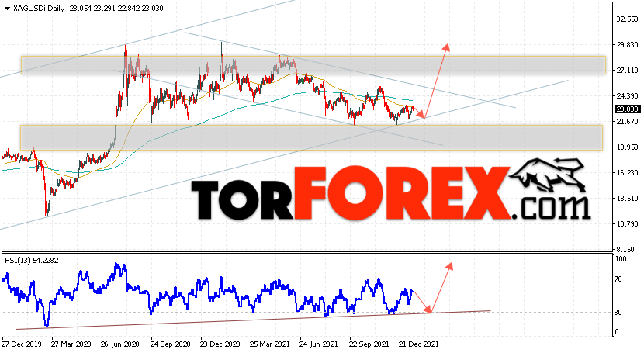Click the 27.110 price scale label
This screenshot has width=644, height=353.
pyautogui.click(x=627, y=71)
